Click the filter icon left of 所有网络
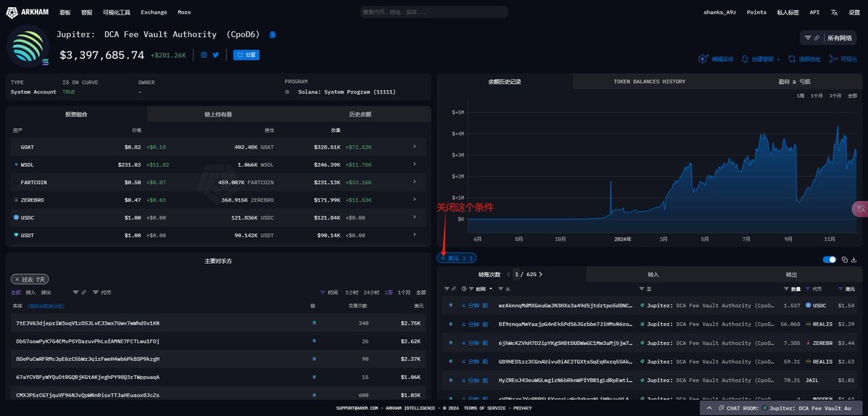Image resolution: width=868 pixels, height=416 pixels. [808, 38]
